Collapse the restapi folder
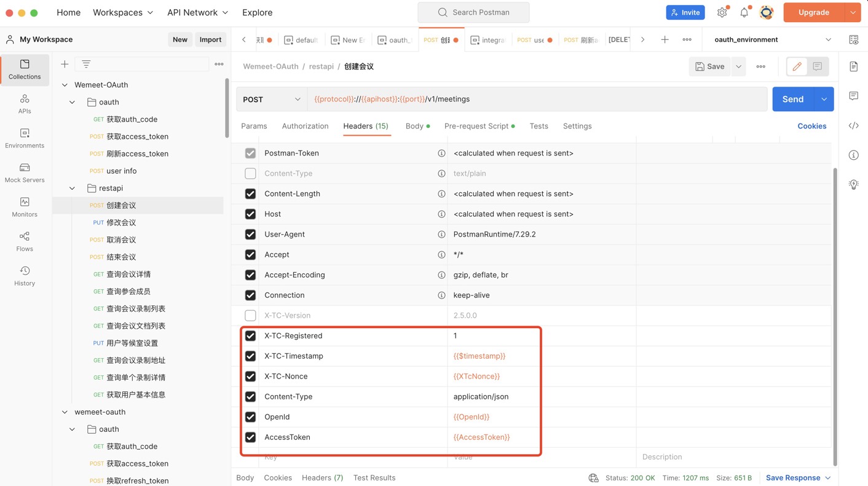868x486 pixels. coord(72,188)
